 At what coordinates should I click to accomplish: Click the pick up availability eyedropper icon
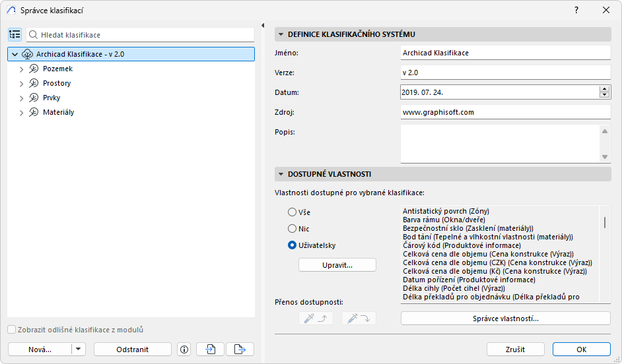(316, 318)
